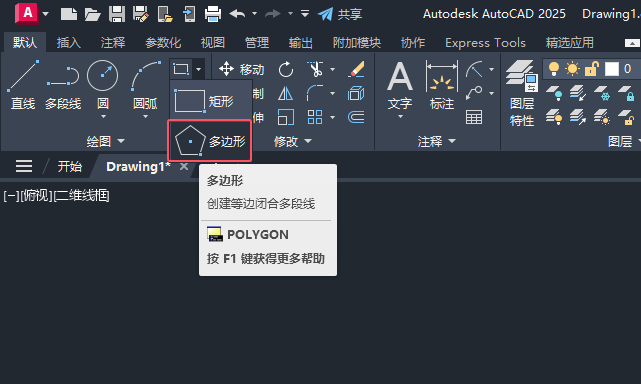Image resolution: width=641 pixels, height=384 pixels.
Task: Click the [二维线框] visual style label
Action: (x=81, y=196)
